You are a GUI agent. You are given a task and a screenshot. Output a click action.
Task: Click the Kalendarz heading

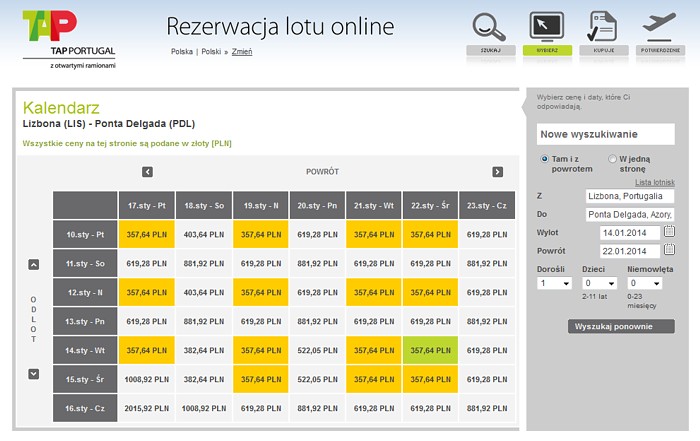[x=61, y=108]
